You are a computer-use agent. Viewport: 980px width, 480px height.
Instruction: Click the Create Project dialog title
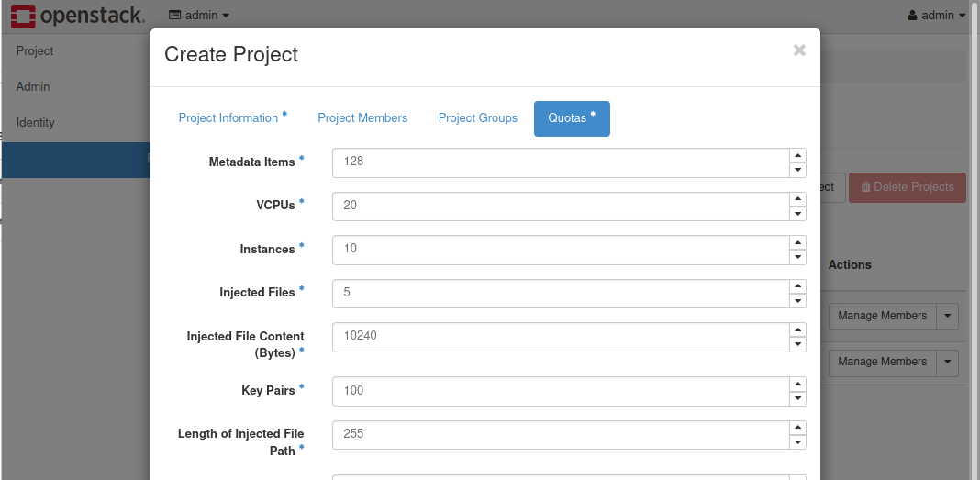pos(231,54)
